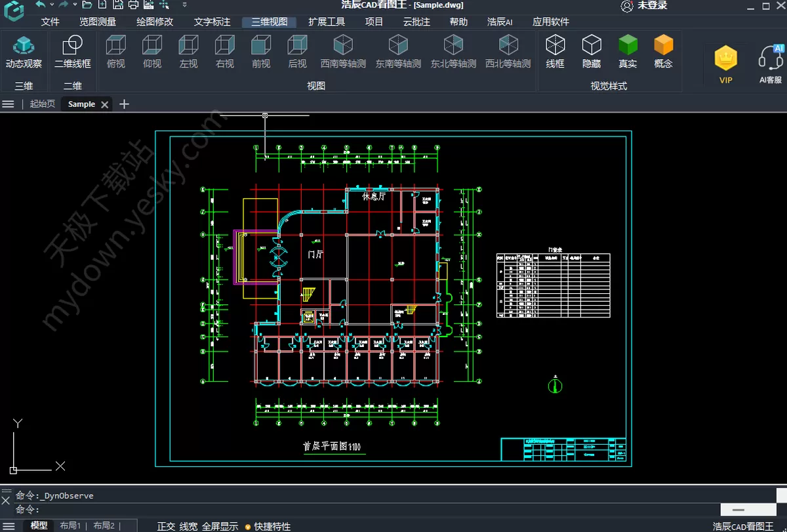
Task: Apply the 线框 wireframe visual style
Action: pyautogui.click(x=555, y=52)
